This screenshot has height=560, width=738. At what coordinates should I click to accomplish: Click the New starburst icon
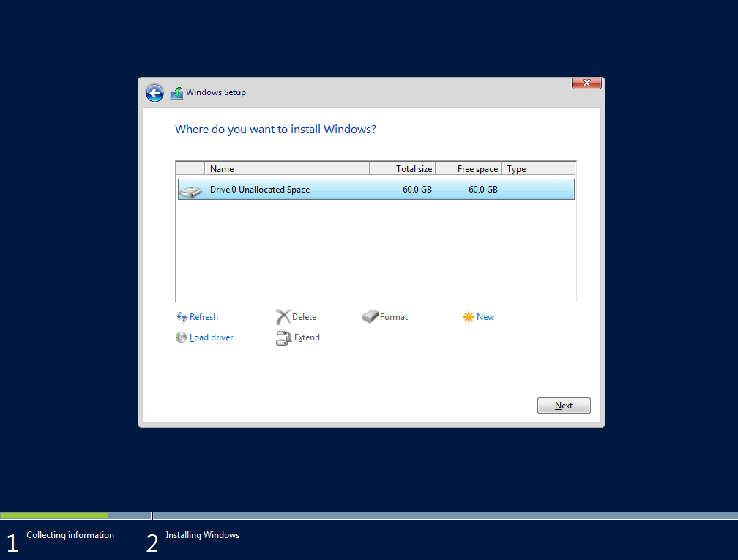click(469, 317)
